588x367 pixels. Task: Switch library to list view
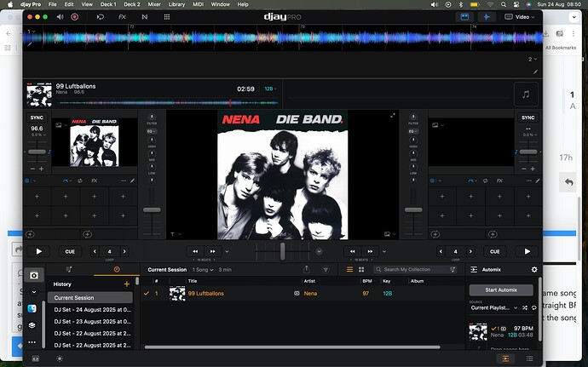coord(350,270)
